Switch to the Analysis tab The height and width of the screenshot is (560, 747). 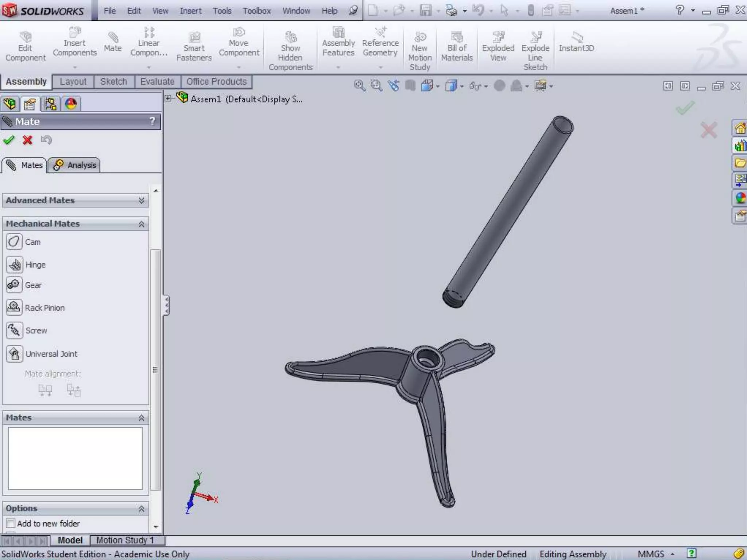point(74,165)
